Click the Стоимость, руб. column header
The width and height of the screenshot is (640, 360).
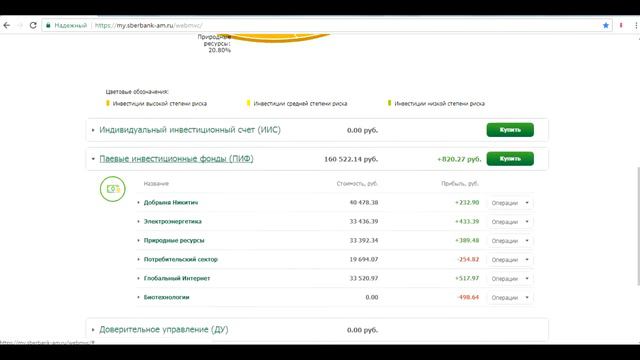click(357, 184)
